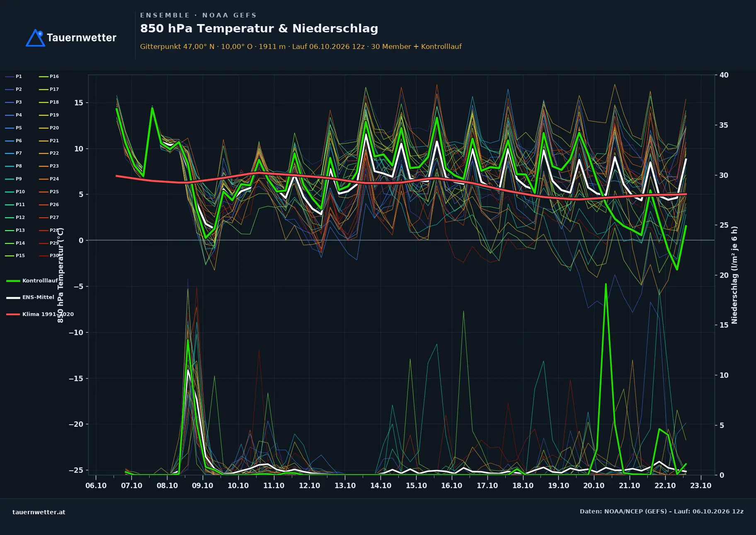The width and height of the screenshot is (756, 535).
Task: Click the Gitterpunkt subtitle line
Action: [x=301, y=46]
